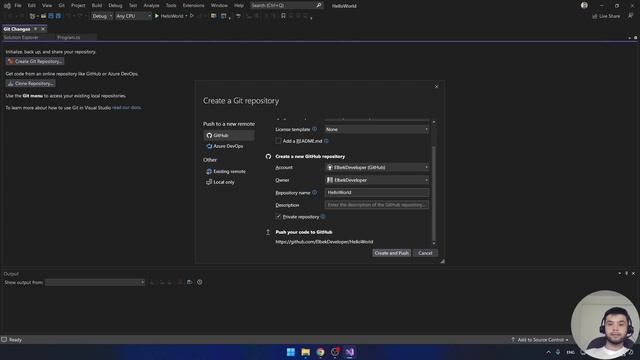The image size is (640, 360).
Task: Open Show output from dropdown
Action: click(x=95, y=282)
